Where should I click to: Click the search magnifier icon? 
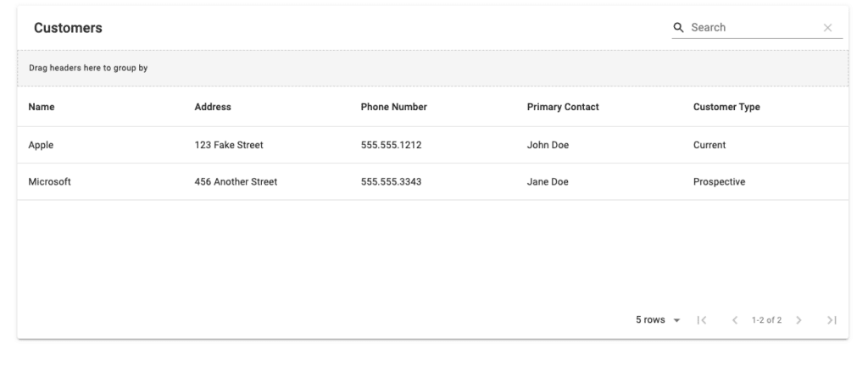[x=678, y=28]
